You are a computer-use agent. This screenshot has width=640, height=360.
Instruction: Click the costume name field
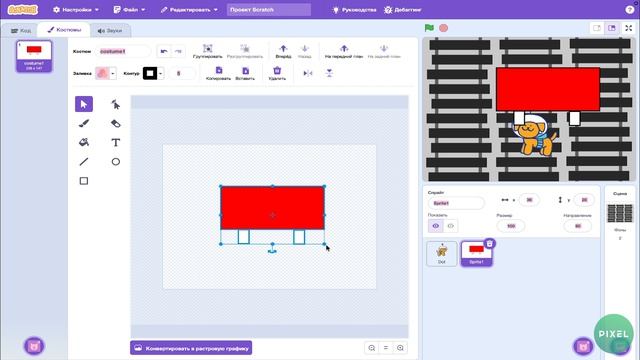pos(123,51)
